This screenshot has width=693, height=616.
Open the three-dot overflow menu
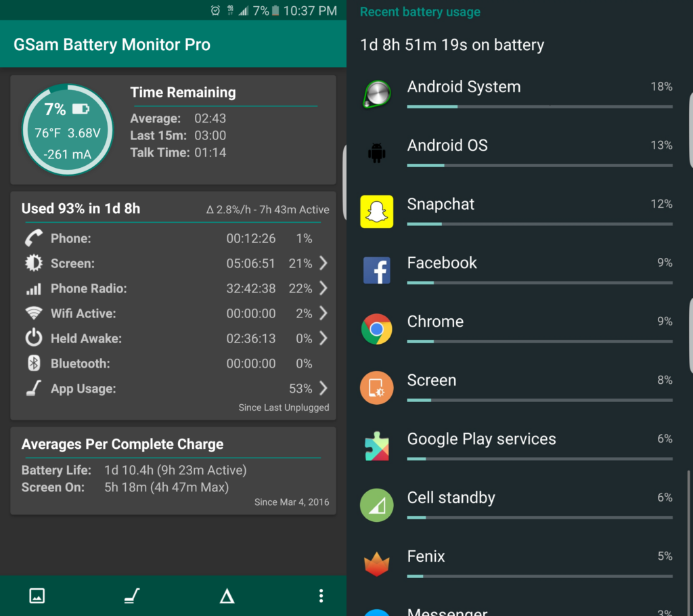tap(321, 596)
